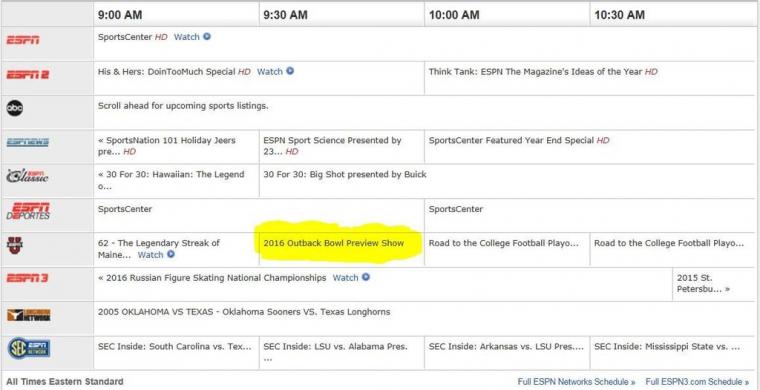Watch the Russian Figure Skating Championships
The image size is (760, 390).
coord(351,278)
